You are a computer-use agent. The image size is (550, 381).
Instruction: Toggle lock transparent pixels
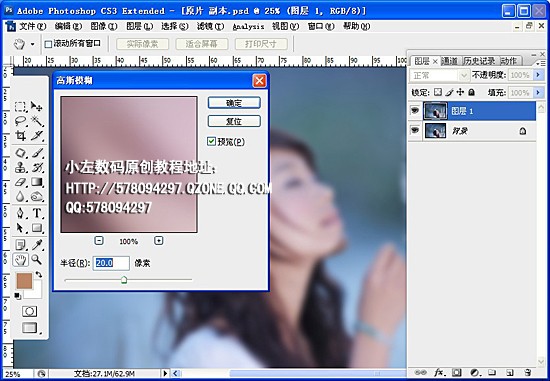point(438,92)
